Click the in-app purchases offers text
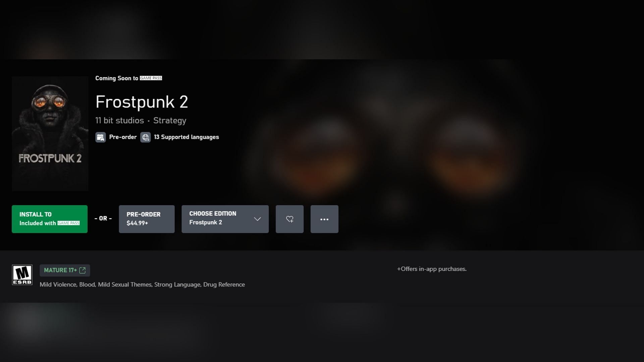This screenshot has width=644, height=362. click(431, 268)
